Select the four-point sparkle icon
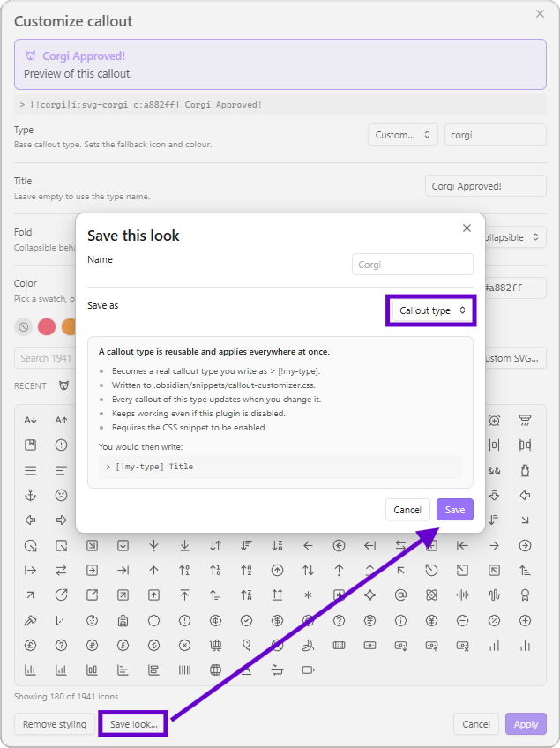This screenshot has height=748, width=560. (370, 595)
